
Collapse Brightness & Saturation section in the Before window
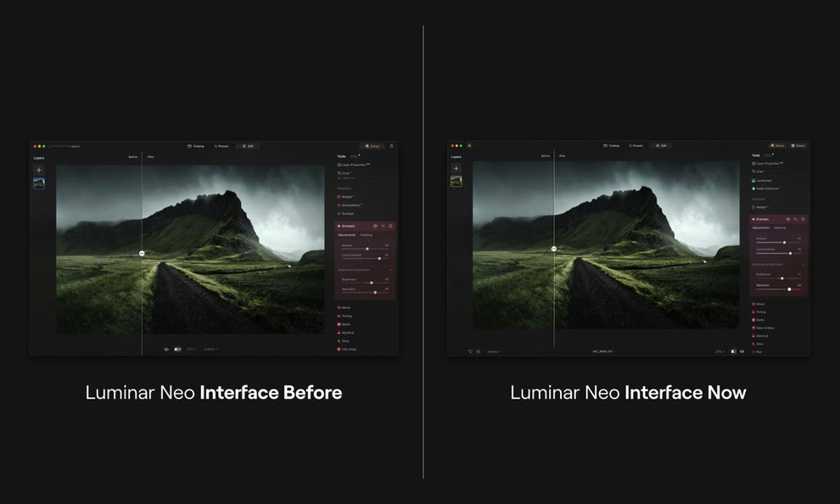click(390, 270)
